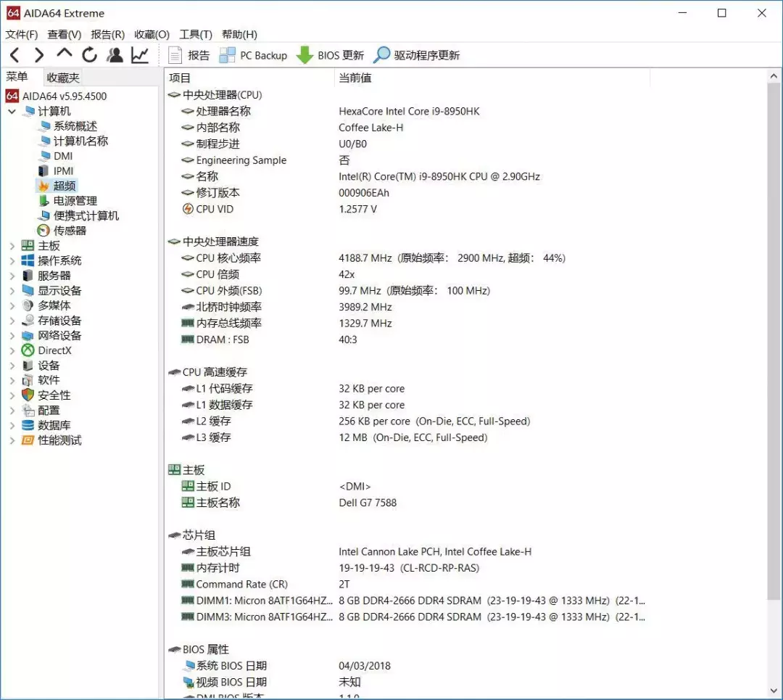Click the 网络设备 network tree icon
The height and width of the screenshot is (700, 783).
[x=28, y=336]
